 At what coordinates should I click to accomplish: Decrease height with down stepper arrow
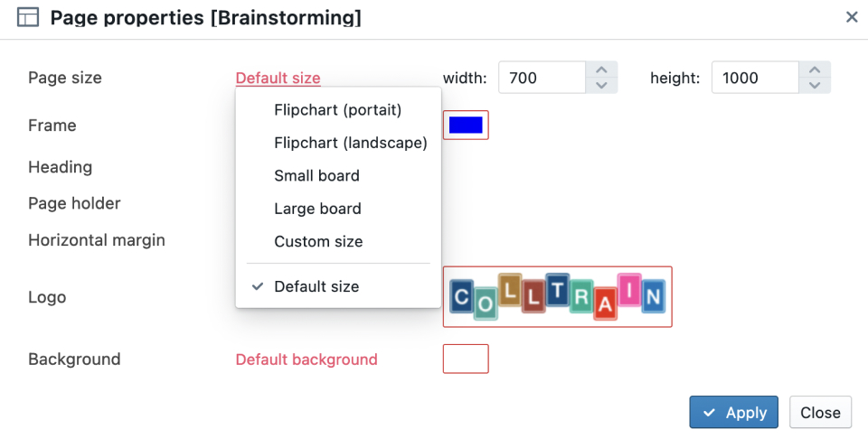click(x=815, y=85)
